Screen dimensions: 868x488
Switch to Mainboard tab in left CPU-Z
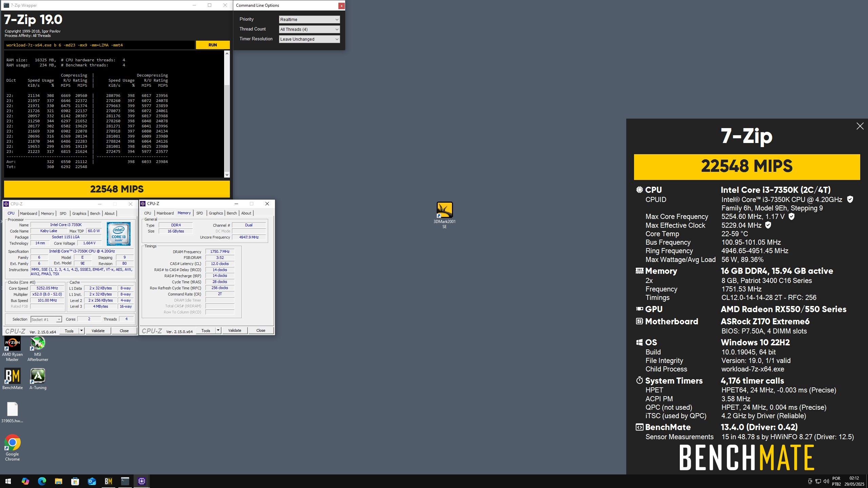pos(28,213)
